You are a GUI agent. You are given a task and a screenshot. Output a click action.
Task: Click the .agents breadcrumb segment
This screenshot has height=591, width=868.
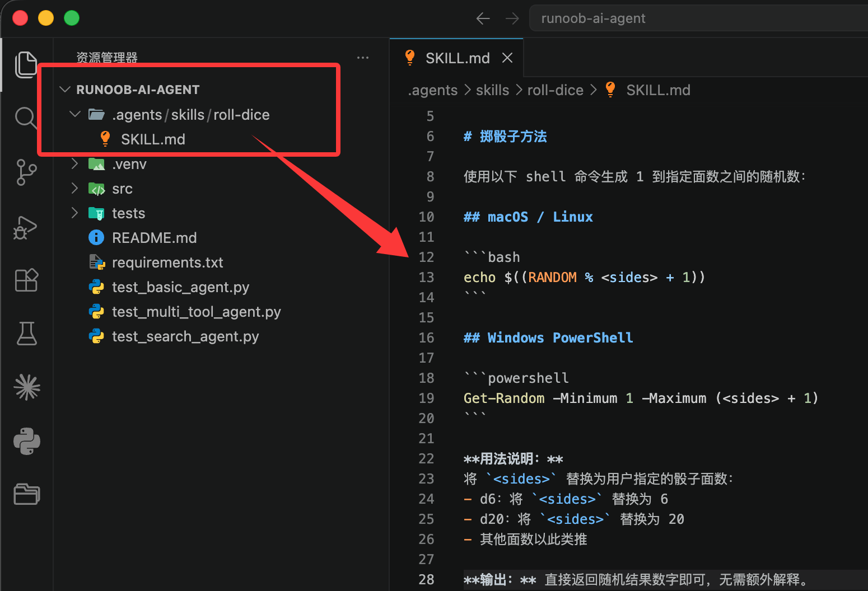[433, 90]
